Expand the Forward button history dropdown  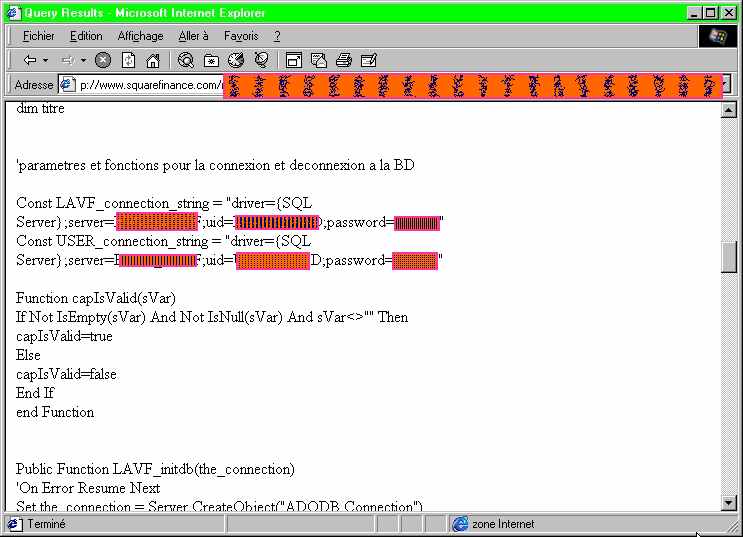84,60
